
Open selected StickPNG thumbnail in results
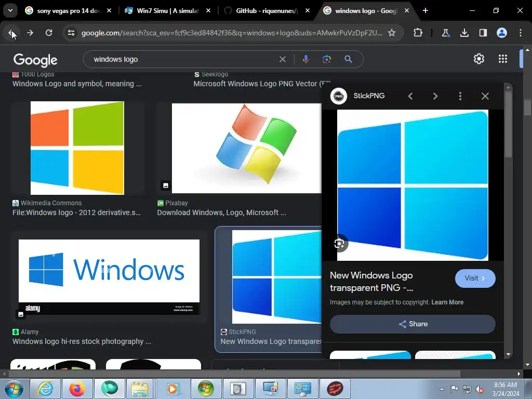tap(277, 277)
